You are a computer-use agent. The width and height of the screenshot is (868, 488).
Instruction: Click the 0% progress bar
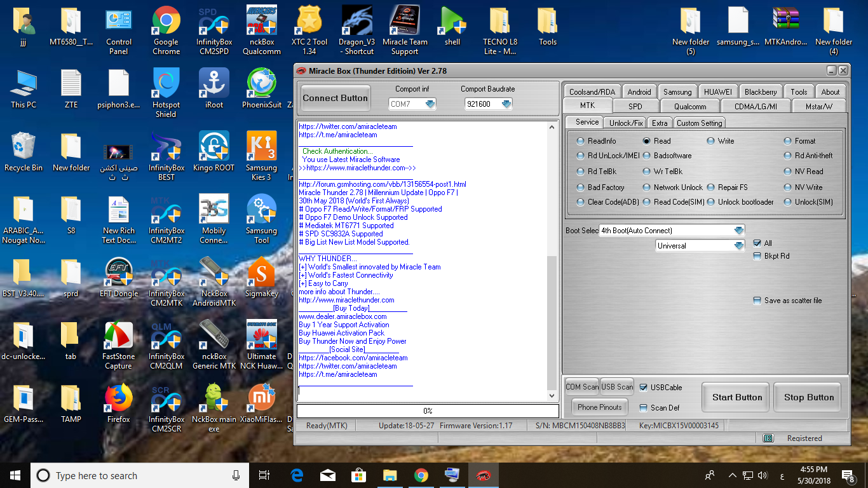click(x=428, y=411)
